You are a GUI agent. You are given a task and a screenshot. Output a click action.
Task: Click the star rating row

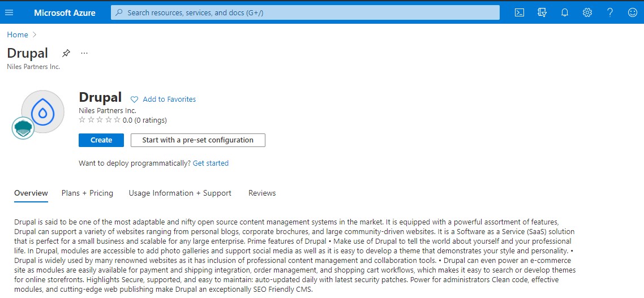[100, 120]
